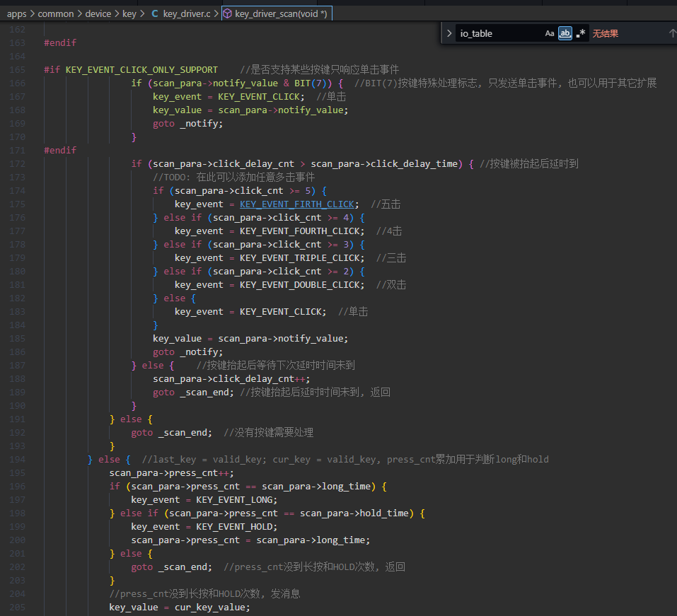The image size is (677, 616).
Task: Open the key folder breadcrumb segment
Action: 129,14
